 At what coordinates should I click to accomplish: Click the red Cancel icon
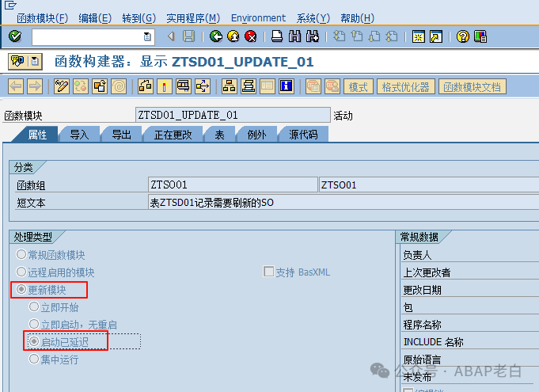[251, 36]
